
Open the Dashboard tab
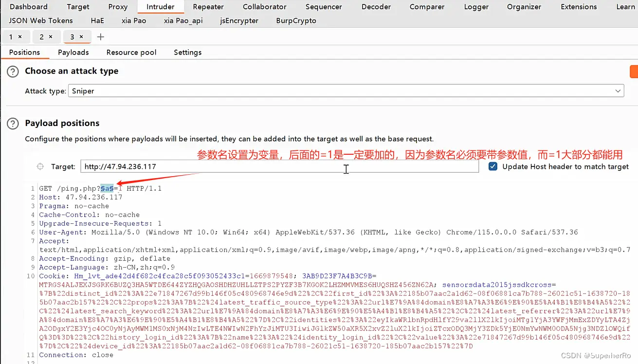[x=29, y=7]
